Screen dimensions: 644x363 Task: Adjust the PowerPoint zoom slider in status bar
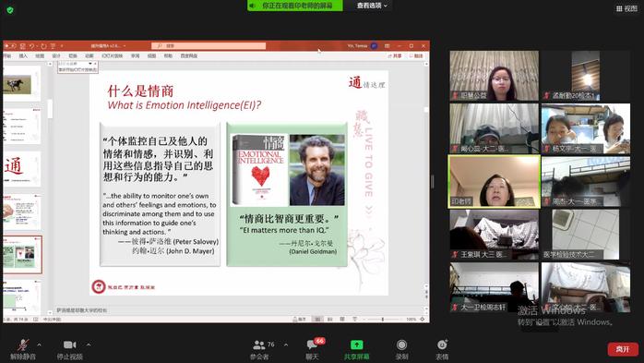pos(382,319)
